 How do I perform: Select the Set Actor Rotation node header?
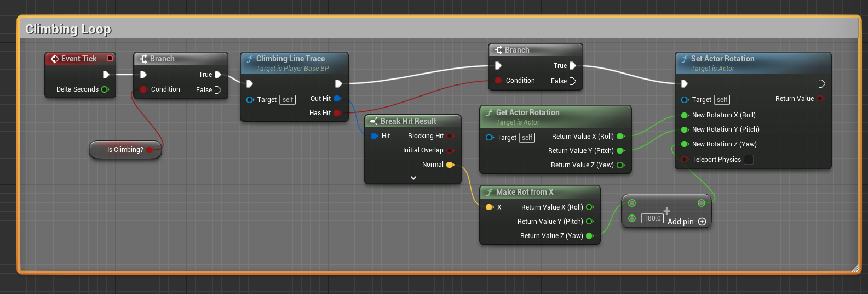[754, 63]
